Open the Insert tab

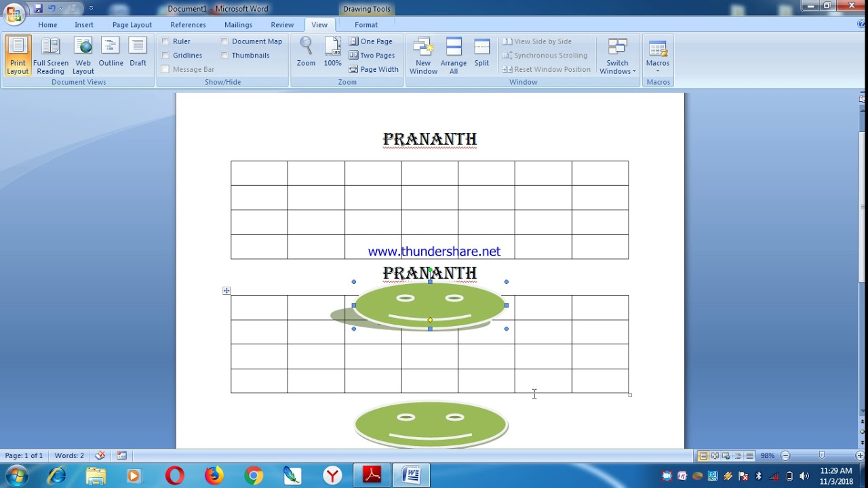[x=84, y=25]
